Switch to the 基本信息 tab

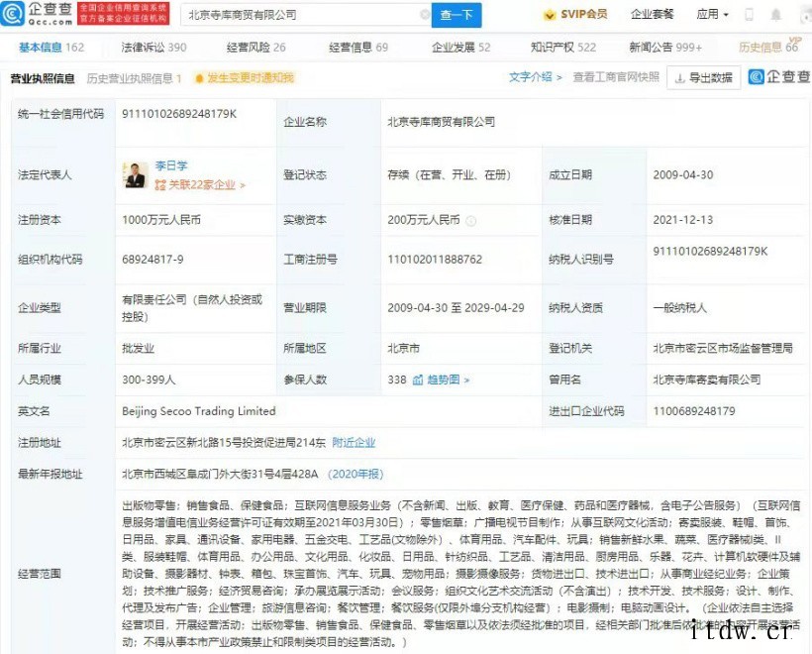(51, 48)
